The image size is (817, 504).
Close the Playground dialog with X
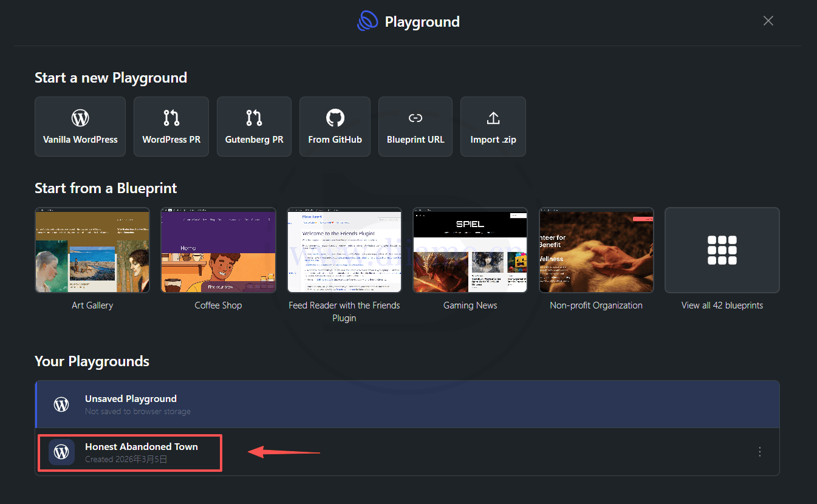[768, 21]
